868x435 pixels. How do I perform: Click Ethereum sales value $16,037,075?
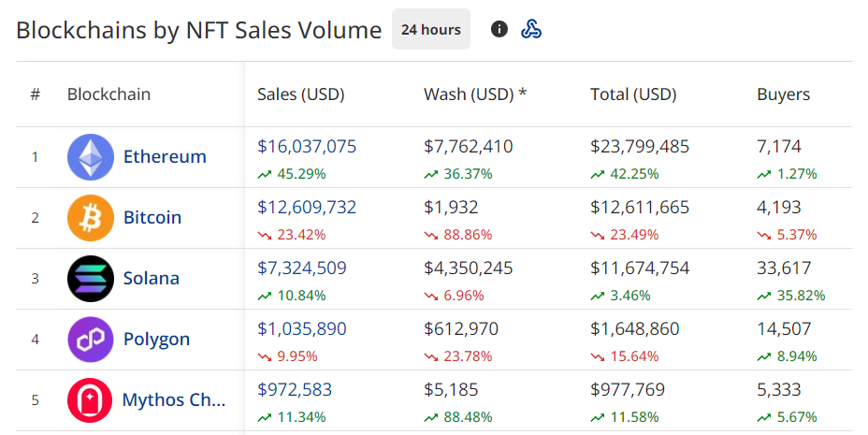(x=307, y=147)
